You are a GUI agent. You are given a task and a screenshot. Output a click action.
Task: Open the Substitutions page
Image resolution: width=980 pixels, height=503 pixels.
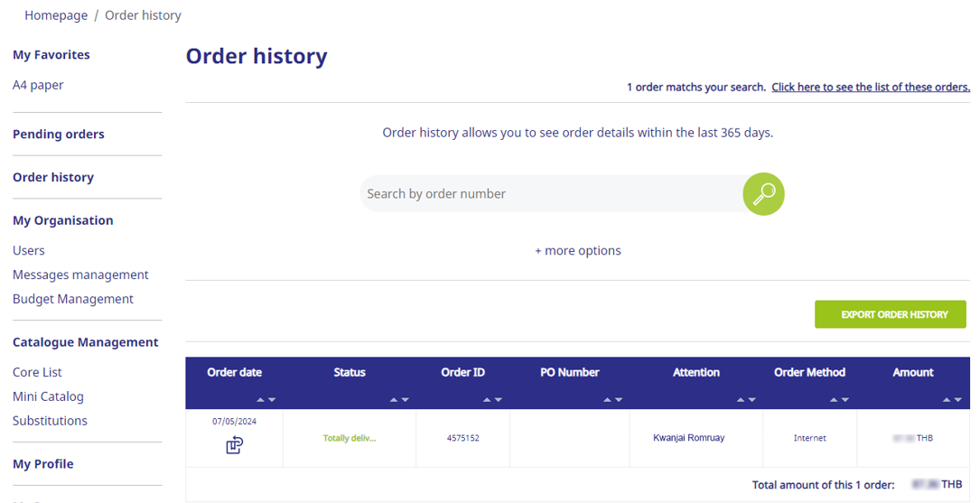(x=50, y=421)
